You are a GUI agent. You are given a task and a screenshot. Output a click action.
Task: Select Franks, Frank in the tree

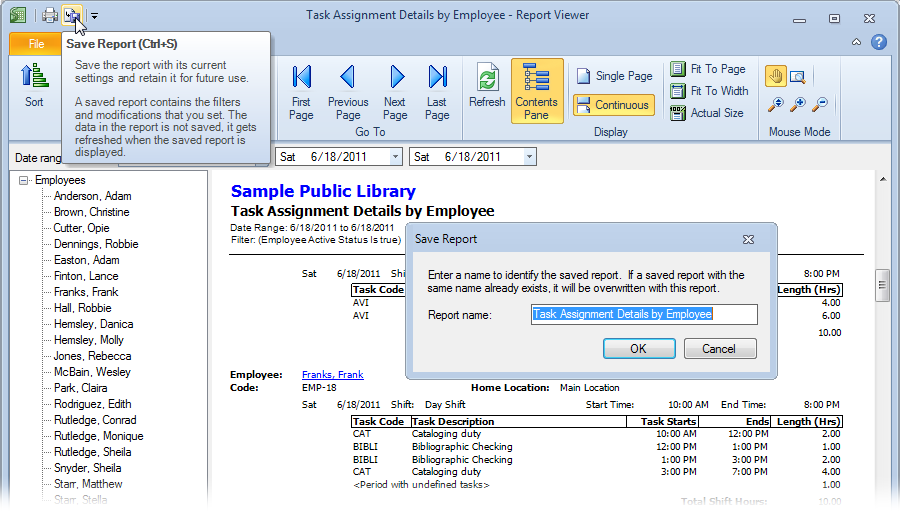coord(86,292)
